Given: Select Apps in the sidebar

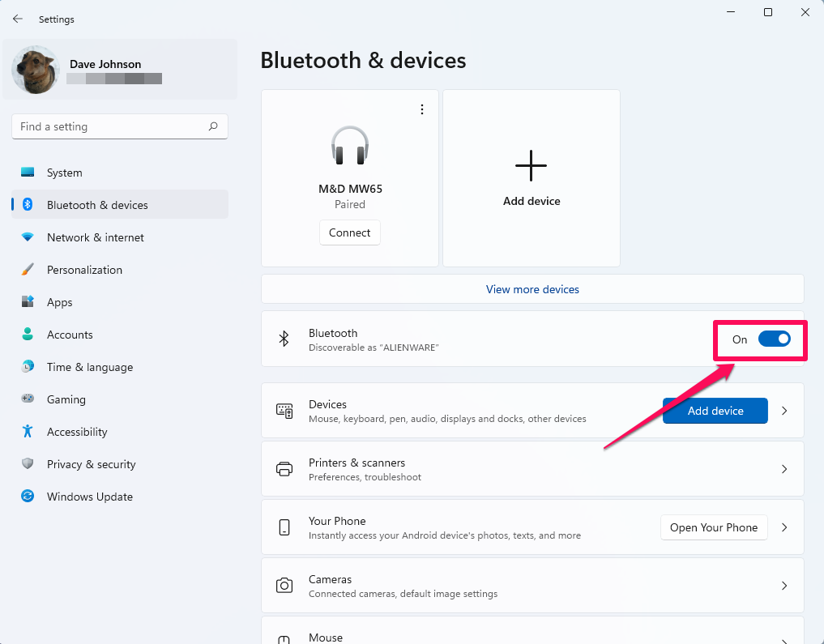Looking at the screenshot, I should click(120, 303).
